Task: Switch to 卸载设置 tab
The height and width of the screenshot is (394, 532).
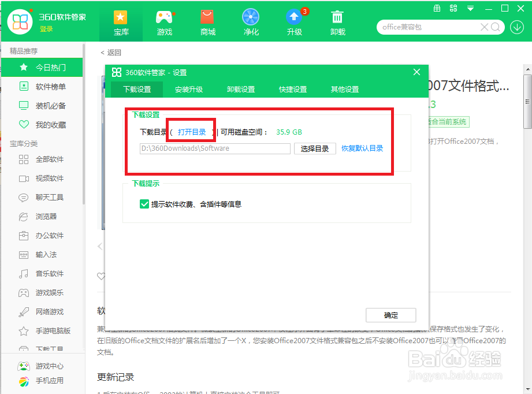Action: point(240,89)
